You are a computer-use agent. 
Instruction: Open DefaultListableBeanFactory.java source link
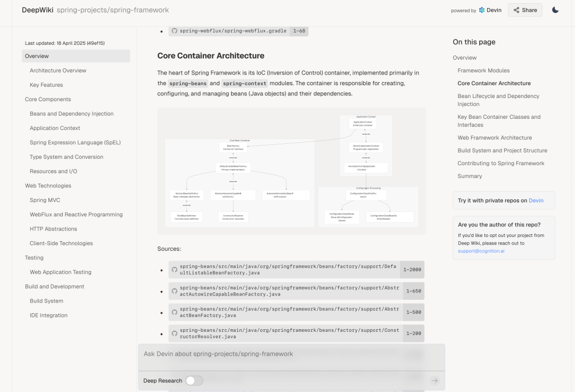[288, 269]
